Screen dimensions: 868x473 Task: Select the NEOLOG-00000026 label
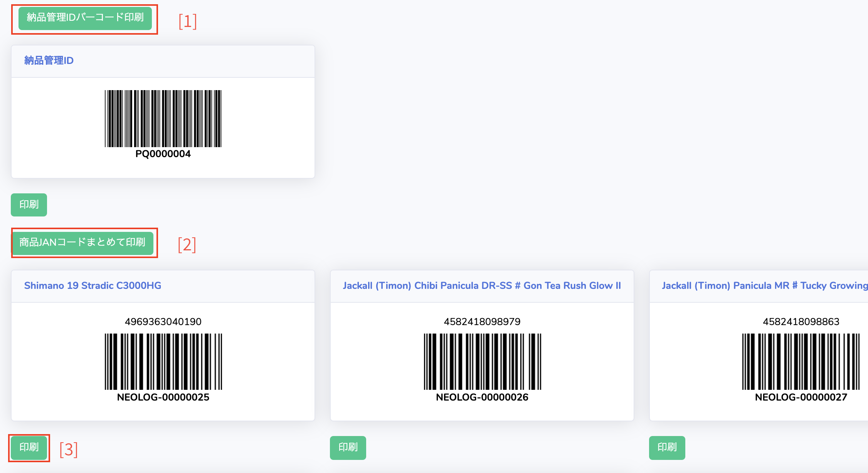click(x=482, y=398)
